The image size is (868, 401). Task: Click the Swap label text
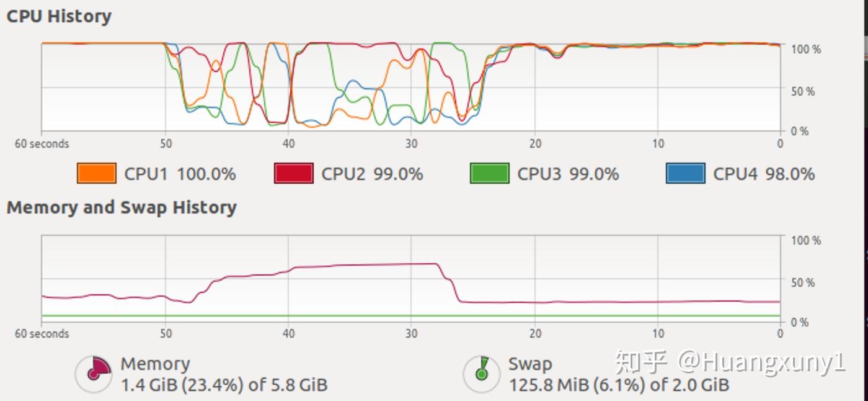click(530, 364)
